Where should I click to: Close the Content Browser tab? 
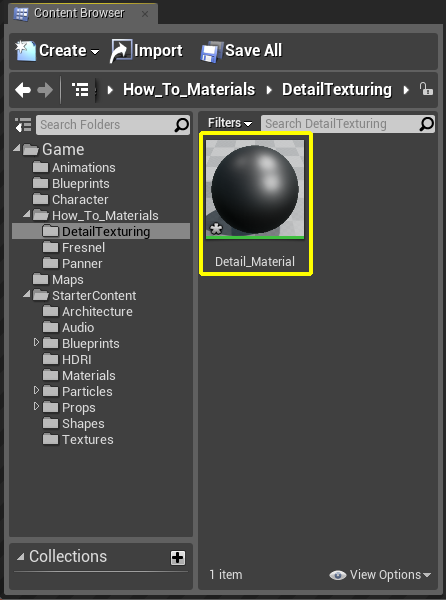coord(145,14)
